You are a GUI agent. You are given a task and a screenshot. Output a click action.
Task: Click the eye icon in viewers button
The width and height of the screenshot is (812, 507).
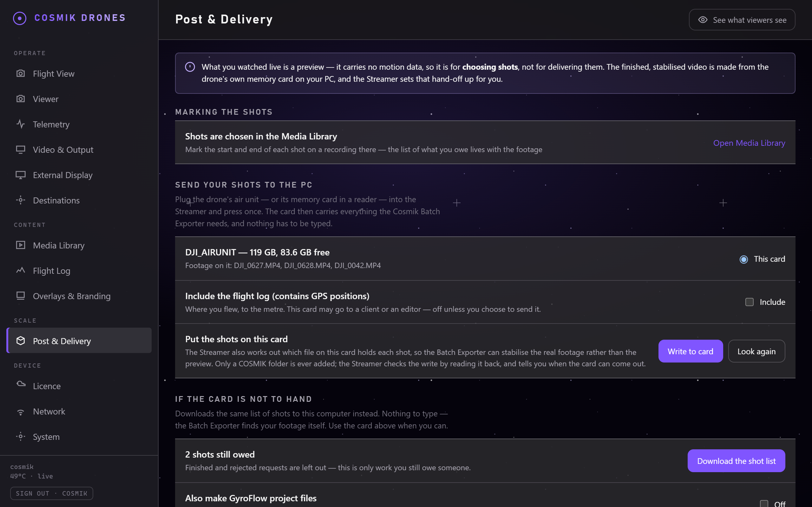point(703,20)
